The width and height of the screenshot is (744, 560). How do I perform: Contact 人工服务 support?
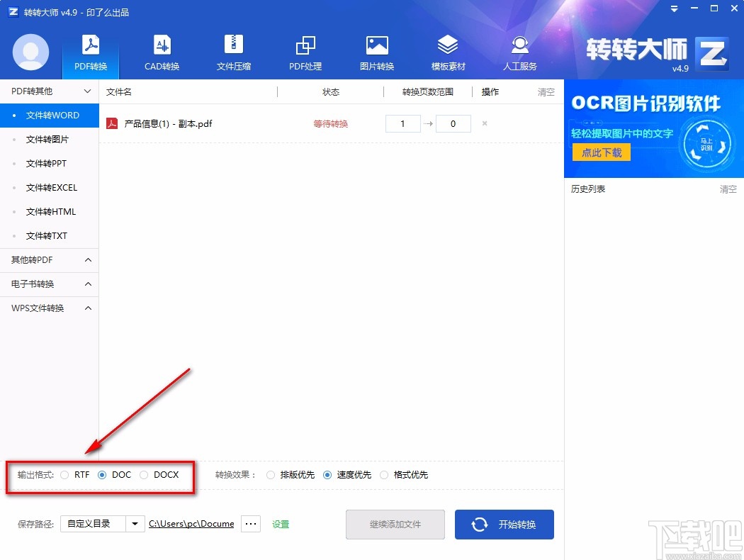519,52
